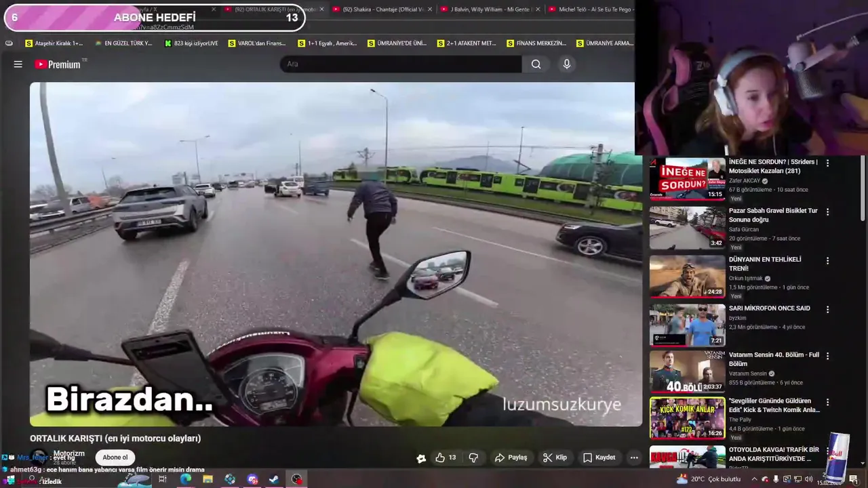Open 'Kick Komik Anlar' video thumbnail
This screenshot has width=868, height=488.
688,418
